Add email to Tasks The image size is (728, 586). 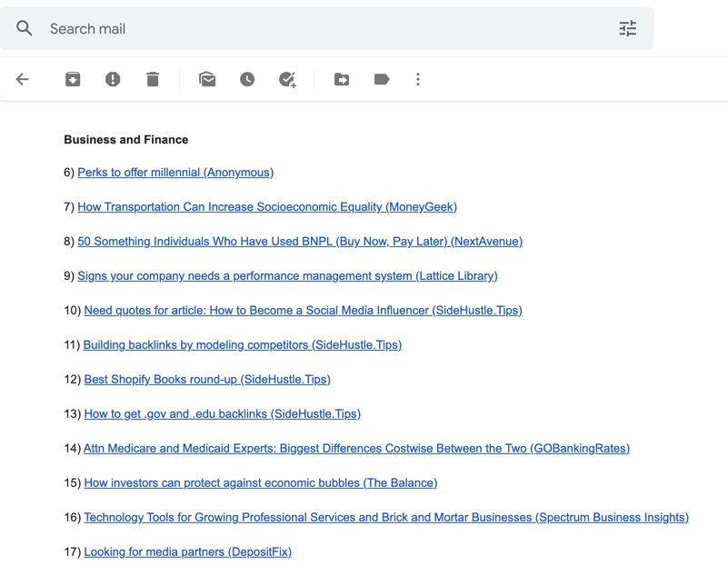click(287, 79)
